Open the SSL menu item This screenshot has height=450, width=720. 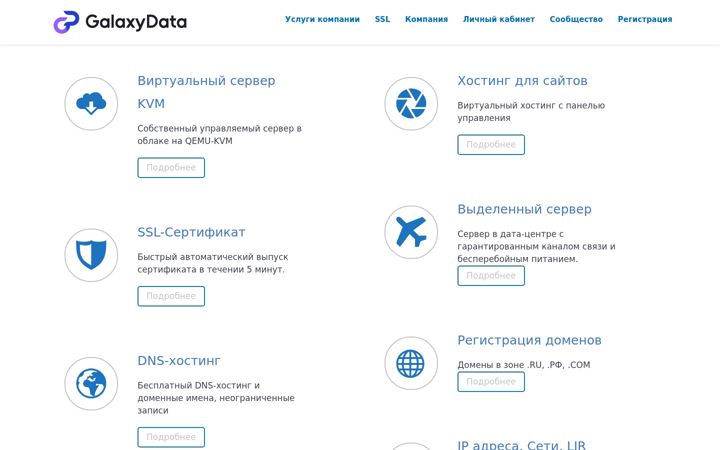(382, 19)
